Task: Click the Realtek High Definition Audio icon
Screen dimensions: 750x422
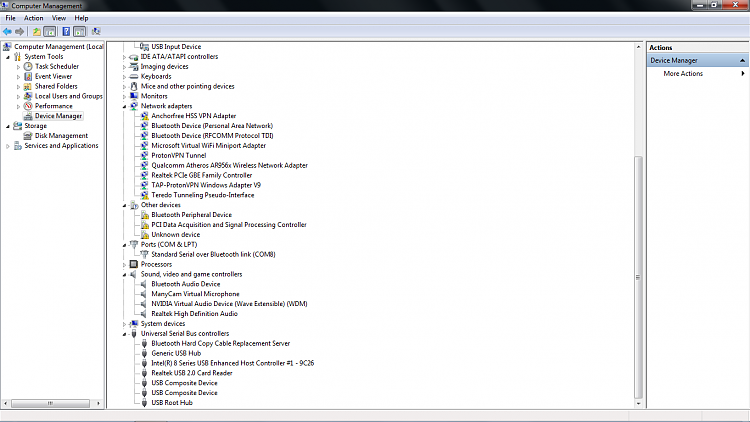Action: (x=143, y=314)
